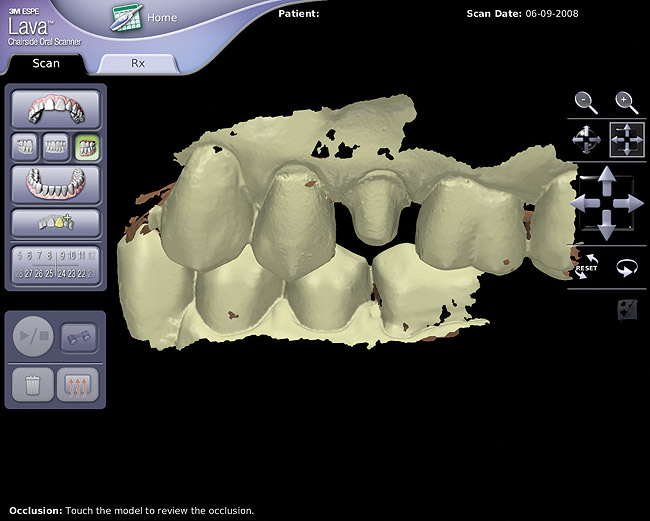Screen dimensions: 650x521
Task: Click the three up-arrows send button
Action: point(80,384)
